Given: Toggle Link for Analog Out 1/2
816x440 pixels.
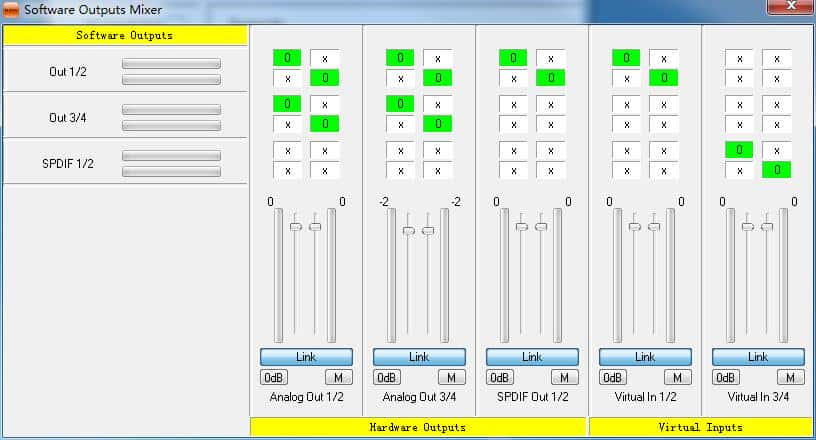Looking at the screenshot, I should [x=306, y=357].
